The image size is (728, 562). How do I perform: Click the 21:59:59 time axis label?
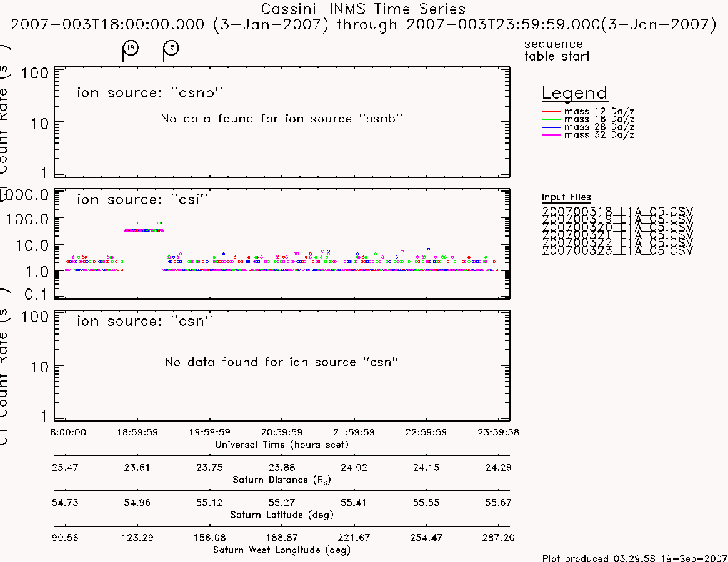tap(354, 432)
